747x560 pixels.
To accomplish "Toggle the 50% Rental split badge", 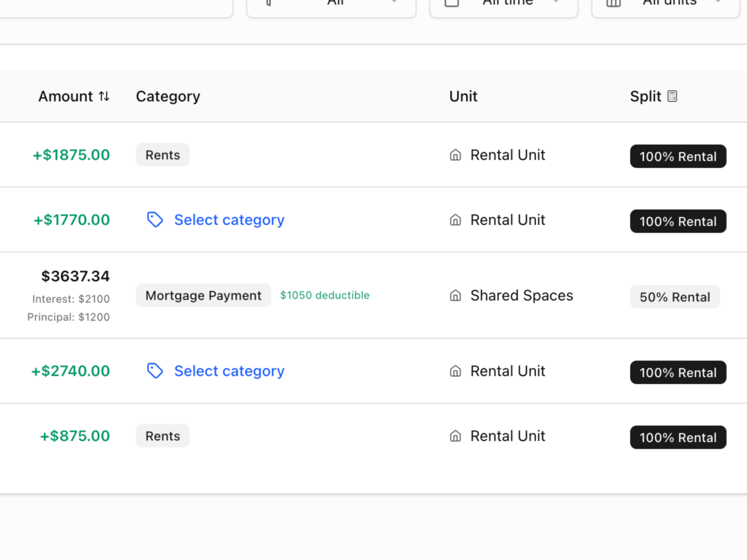I will tap(675, 297).
